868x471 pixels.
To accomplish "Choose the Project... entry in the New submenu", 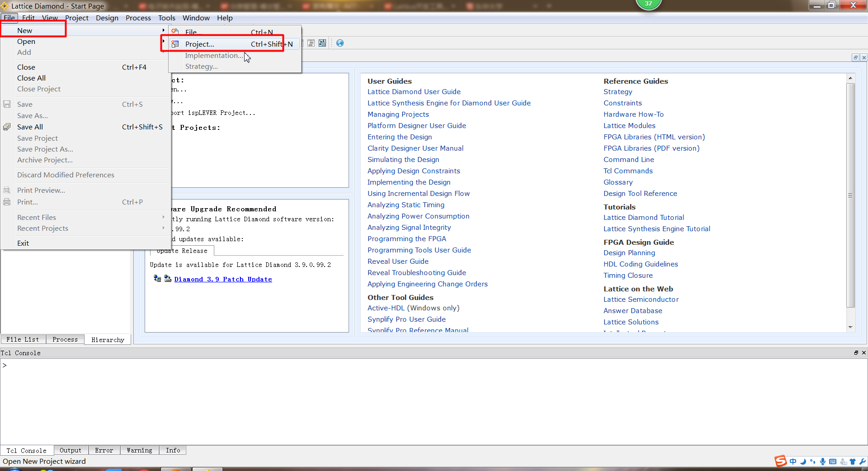I will [234, 44].
